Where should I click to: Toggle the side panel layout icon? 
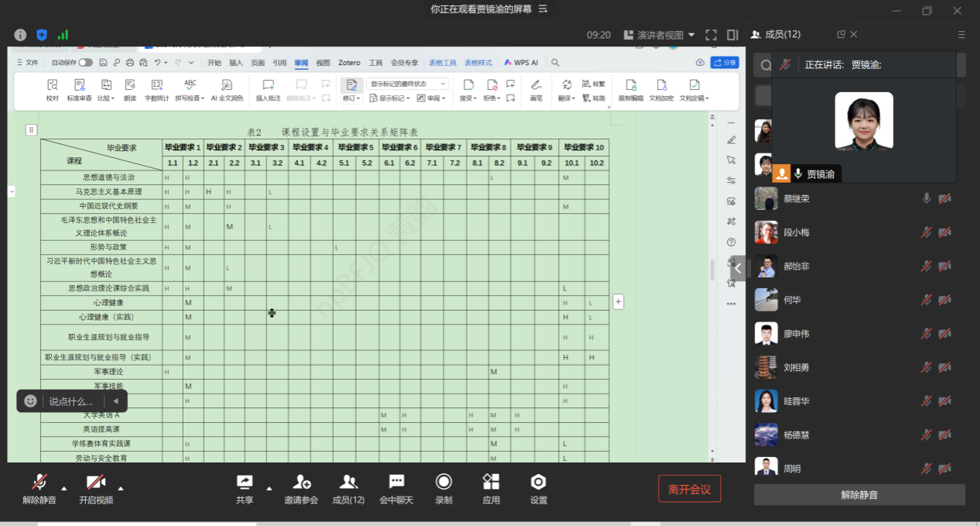(x=732, y=35)
